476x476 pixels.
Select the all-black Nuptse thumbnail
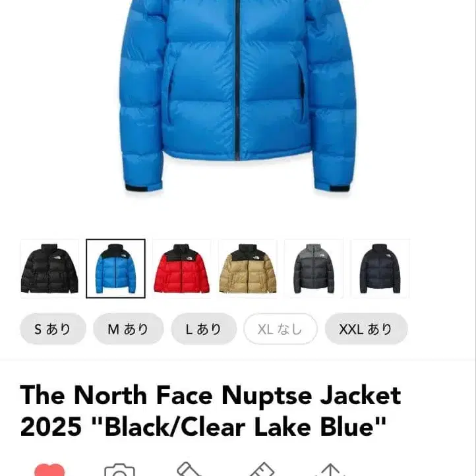(49, 269)
